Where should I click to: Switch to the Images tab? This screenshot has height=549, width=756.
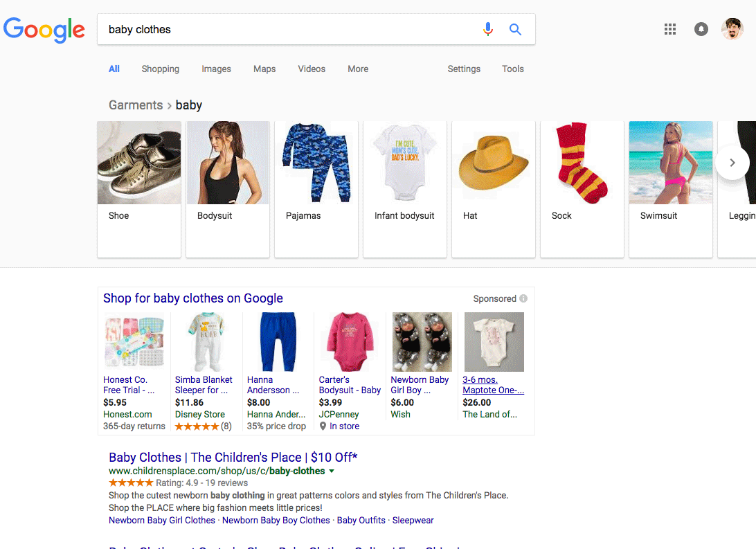coord(216,69)
